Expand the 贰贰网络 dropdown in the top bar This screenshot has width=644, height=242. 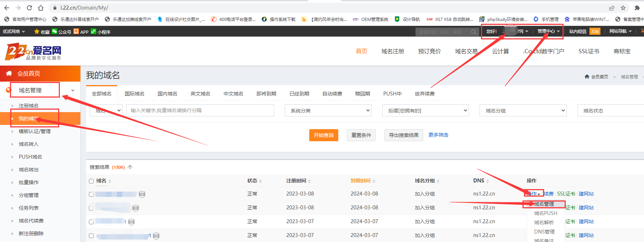14,32
